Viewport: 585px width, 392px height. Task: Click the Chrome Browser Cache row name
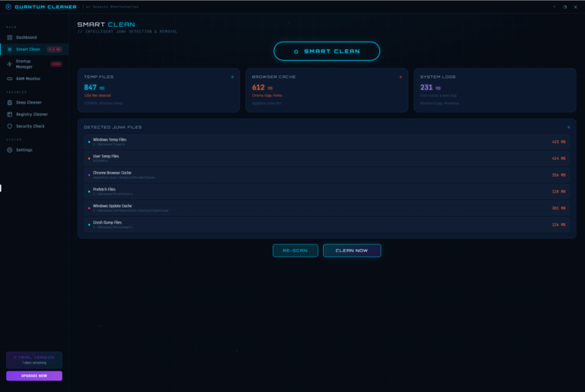click(x=112, y=173)
